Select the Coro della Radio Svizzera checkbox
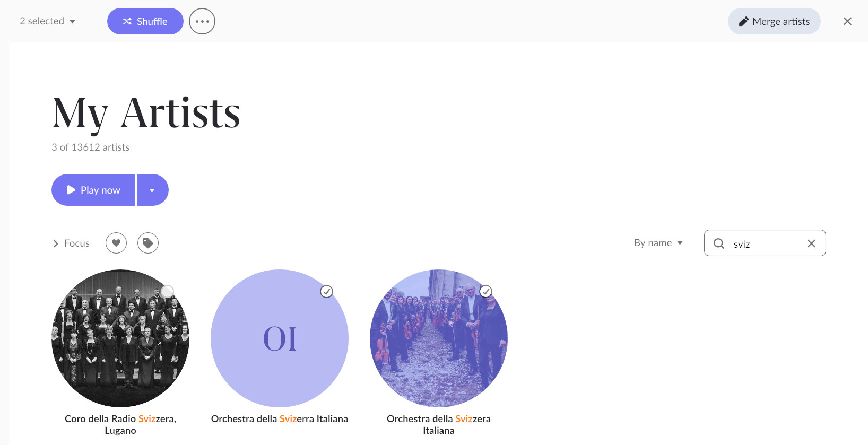The image size is (868, 445). tap(167, 291)
